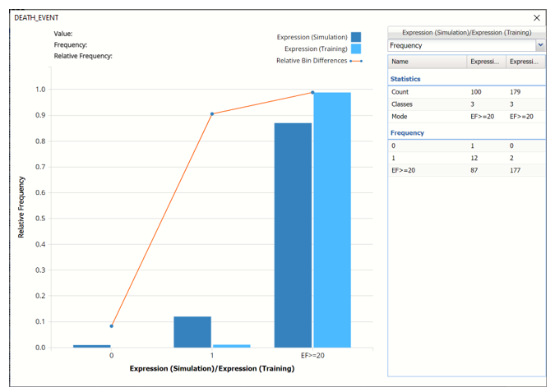
Task: Click the Expression (Simulation) legend color swatch
Action: point(356,37)
